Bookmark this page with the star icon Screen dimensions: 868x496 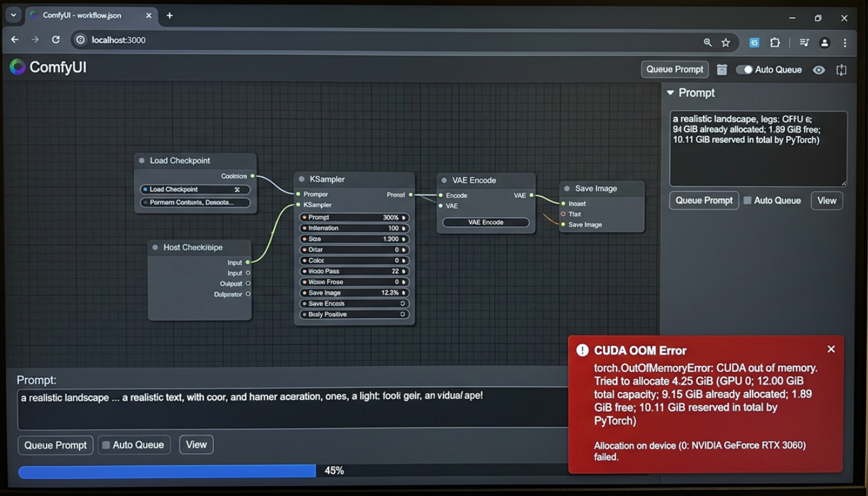pyautogui.click(x=725, y=42)
